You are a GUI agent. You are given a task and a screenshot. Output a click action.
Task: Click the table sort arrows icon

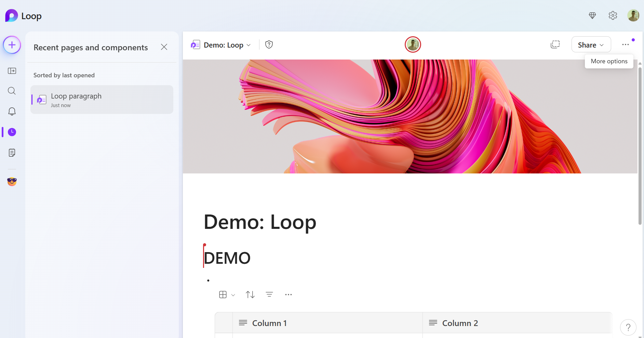[250, 295]
